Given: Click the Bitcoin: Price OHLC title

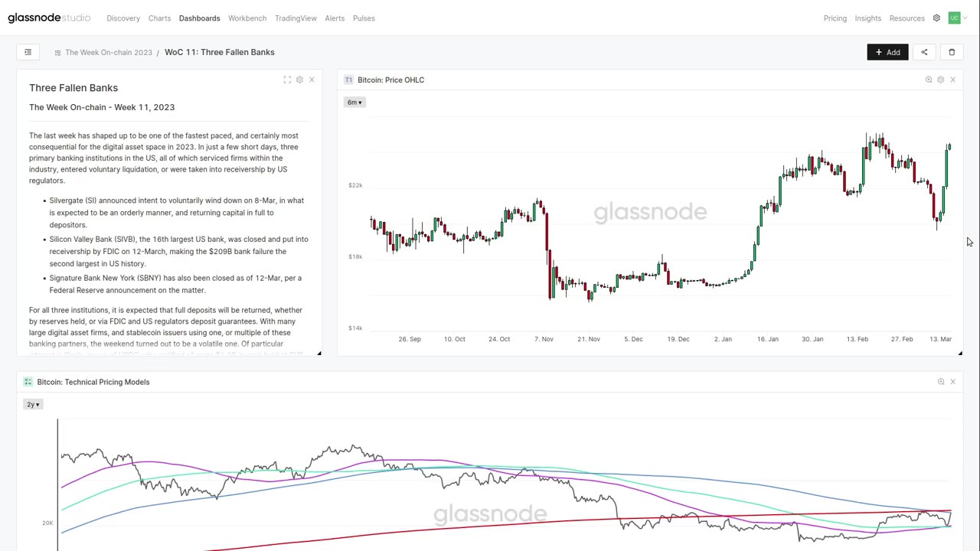Looking at the screenshot, I should (x=390, y=80).
